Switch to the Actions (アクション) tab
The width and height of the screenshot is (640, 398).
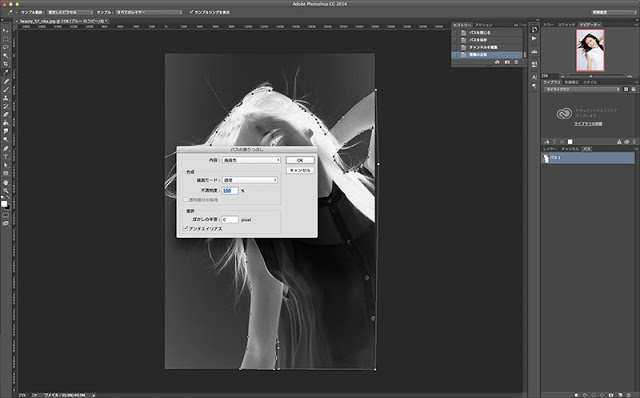tap(484, 25)
